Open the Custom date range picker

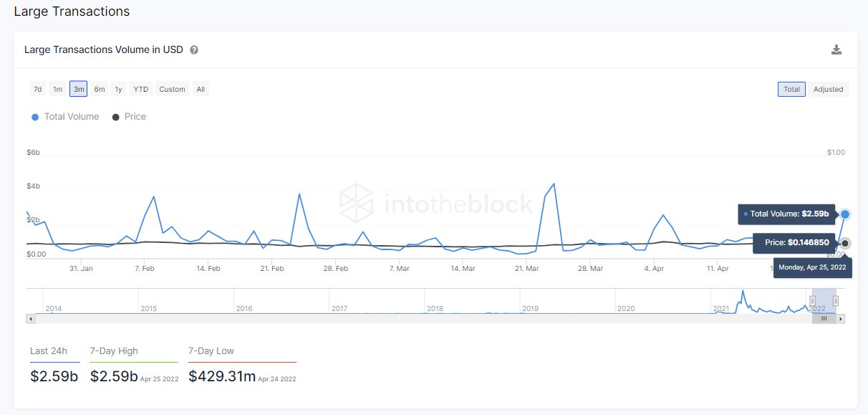[x=172, y=90]
